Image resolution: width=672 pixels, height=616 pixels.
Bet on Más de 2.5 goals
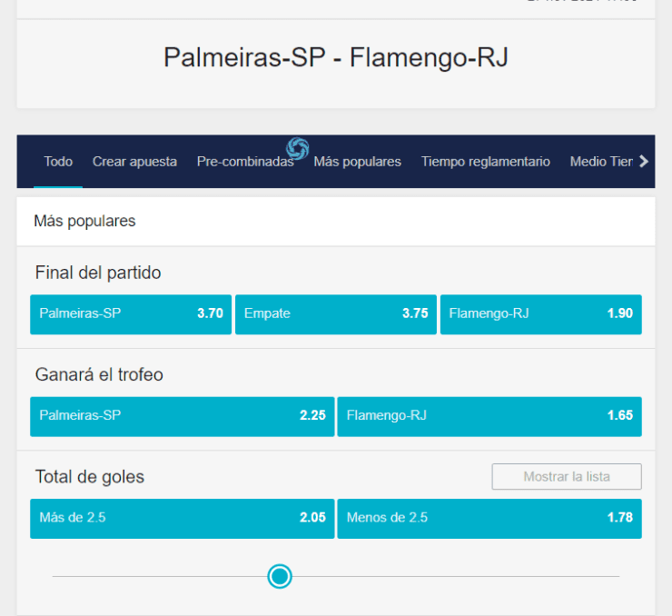pos(182,518)
